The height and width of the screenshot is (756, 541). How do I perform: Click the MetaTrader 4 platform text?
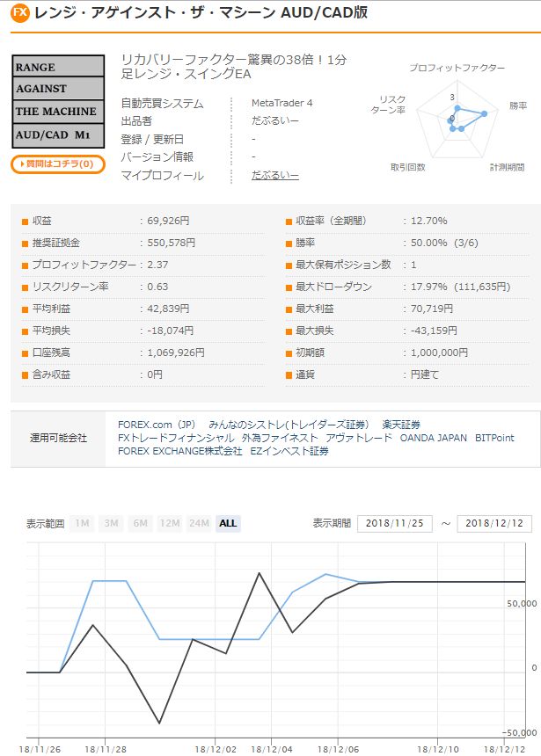click(281, 103)
